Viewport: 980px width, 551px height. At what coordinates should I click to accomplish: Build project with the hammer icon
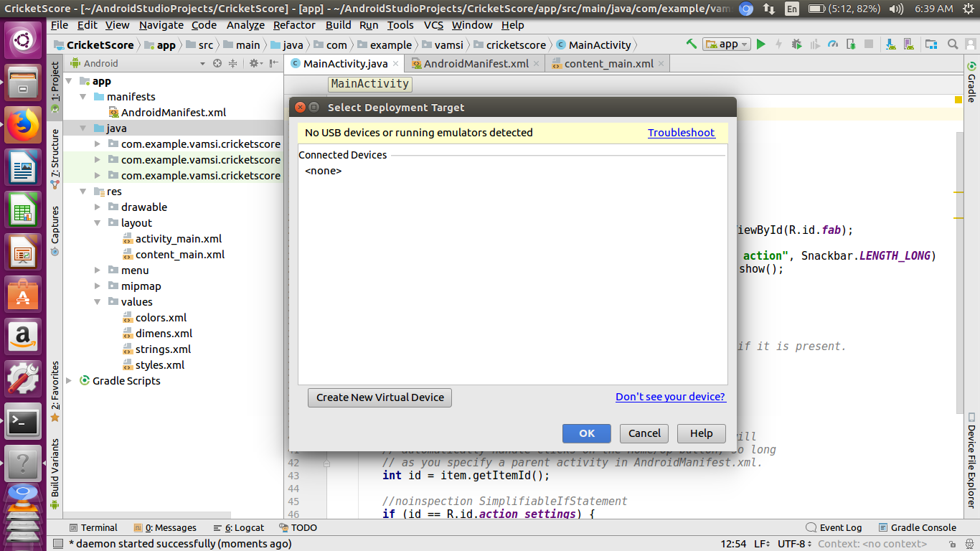click(x=692, y=44)
